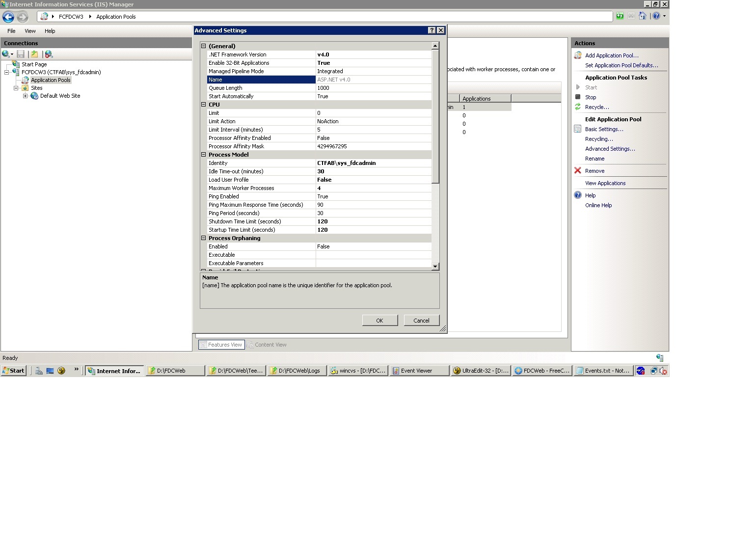This screenshot has width=756, height=542.
Task: Show hidden Quick Launch icons chevron
Action: pyautogui.click(x=76, y=370)
